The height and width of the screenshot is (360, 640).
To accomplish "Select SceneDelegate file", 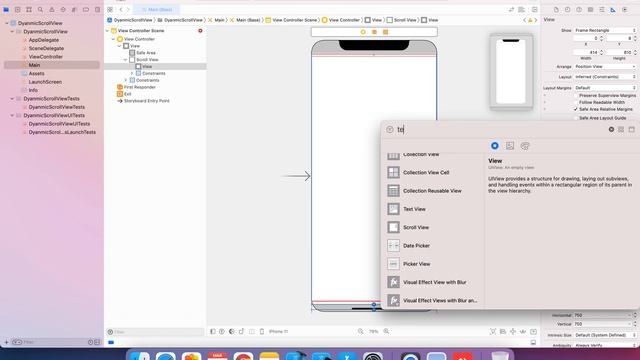I will pyautogui.click(x=46, y=48).
